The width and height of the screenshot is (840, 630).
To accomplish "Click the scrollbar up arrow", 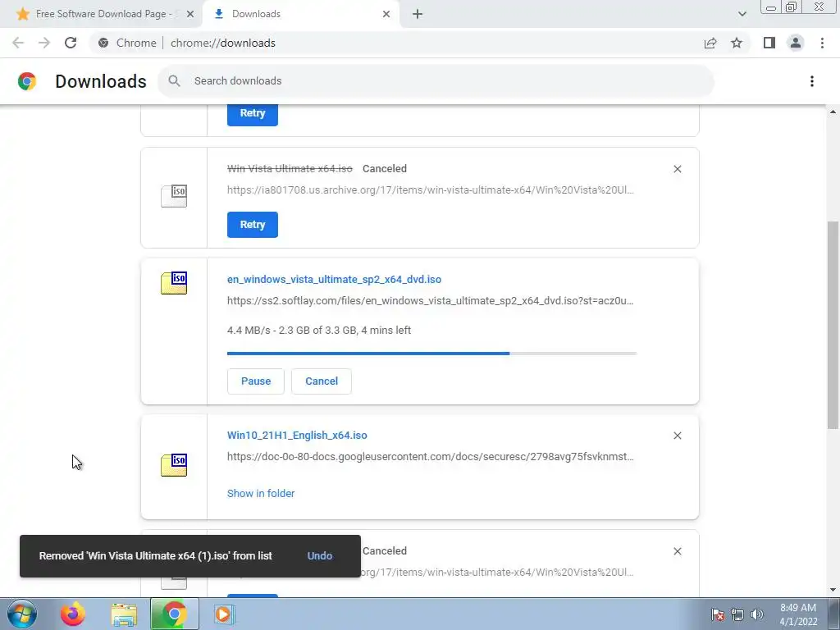I will pos(833,112).
